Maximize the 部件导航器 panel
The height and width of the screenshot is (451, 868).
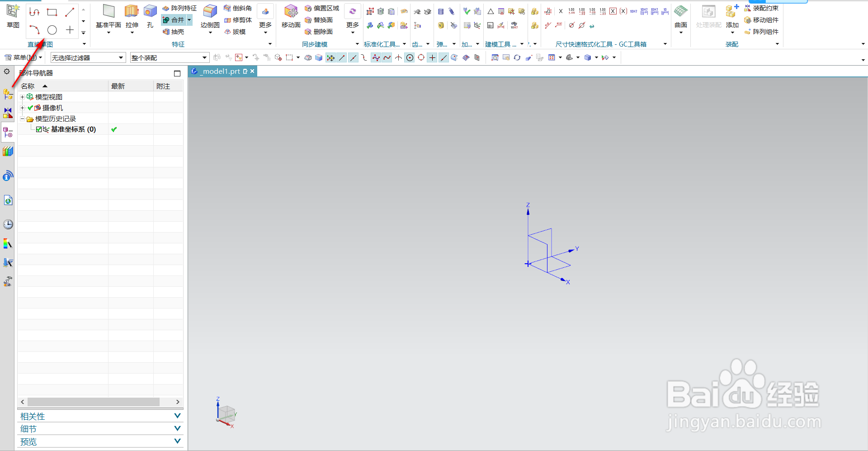177,73
